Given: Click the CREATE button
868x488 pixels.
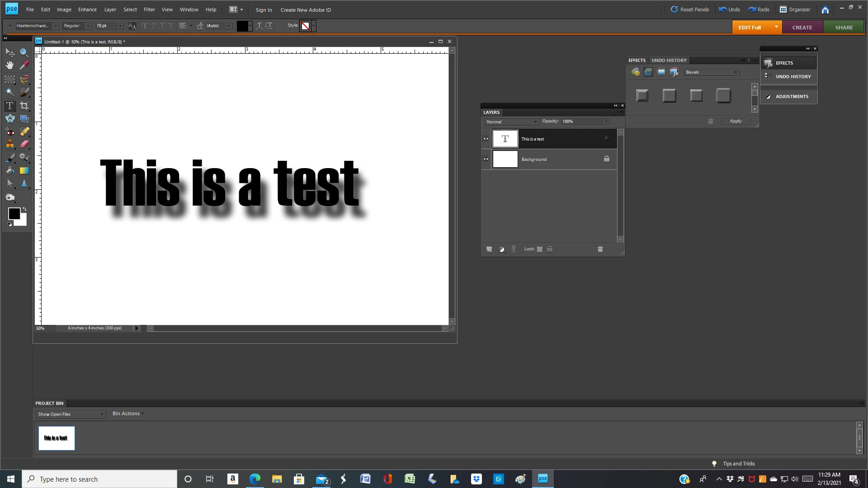Looking at the screenshot, I should tap(802, 28).
